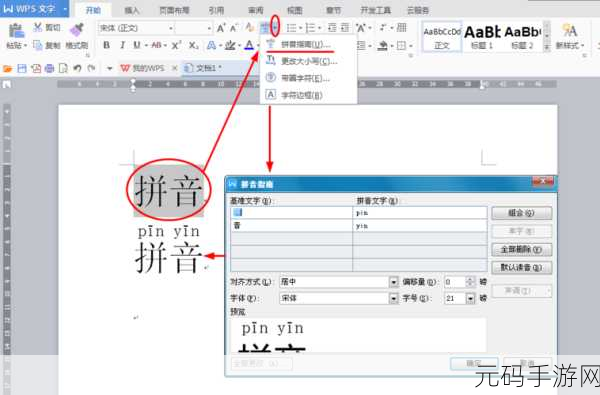Choose 字符边框(B) menu entry

pyautogui.click(x=308, y=95)
